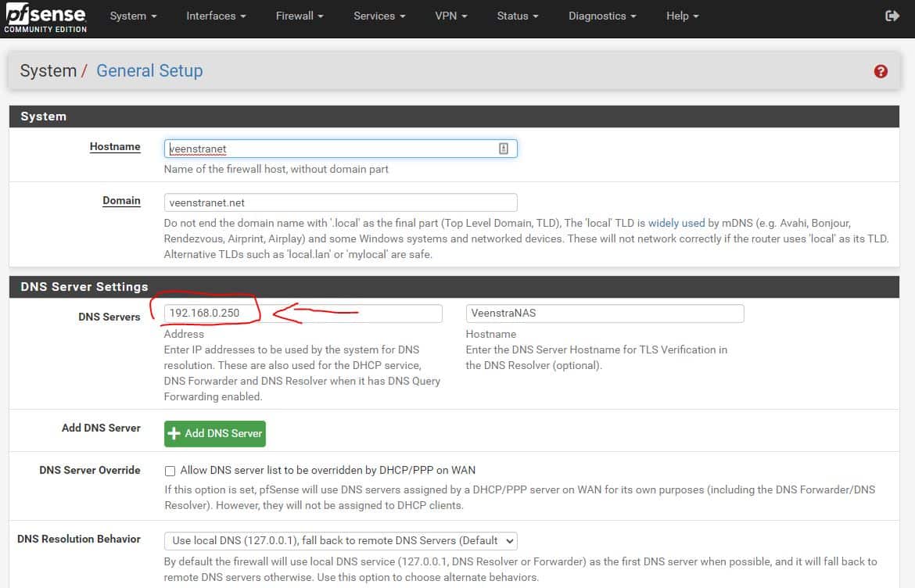
Task: Click the DNS server Hostname field VeenstraNAS
Action: [x=605, y=314]
